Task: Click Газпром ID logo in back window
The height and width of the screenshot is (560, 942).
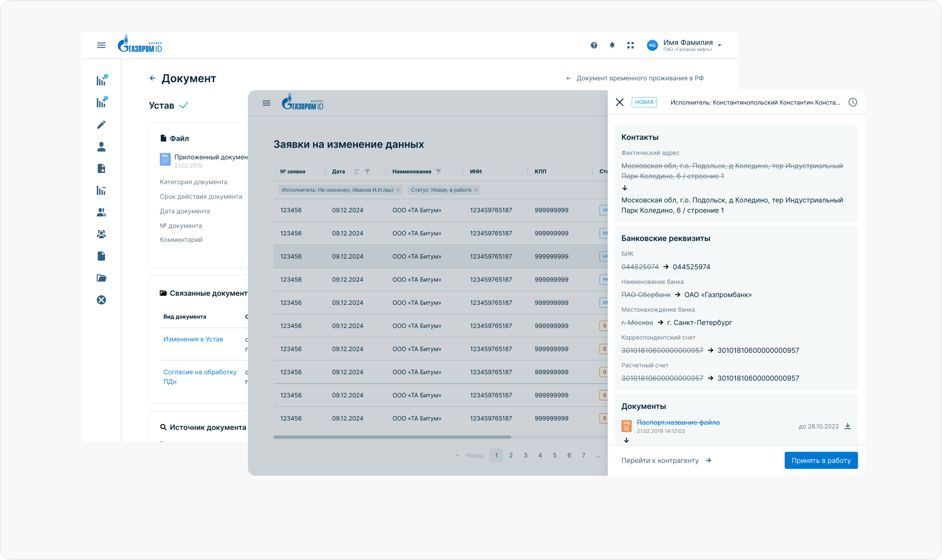Action: click(x=140, y=44)
